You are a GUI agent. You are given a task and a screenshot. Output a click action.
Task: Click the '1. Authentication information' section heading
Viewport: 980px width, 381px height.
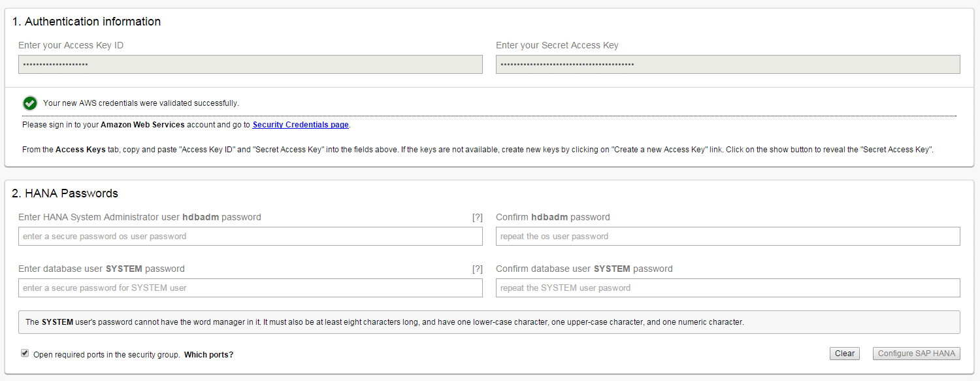click(x=86, y=22)
